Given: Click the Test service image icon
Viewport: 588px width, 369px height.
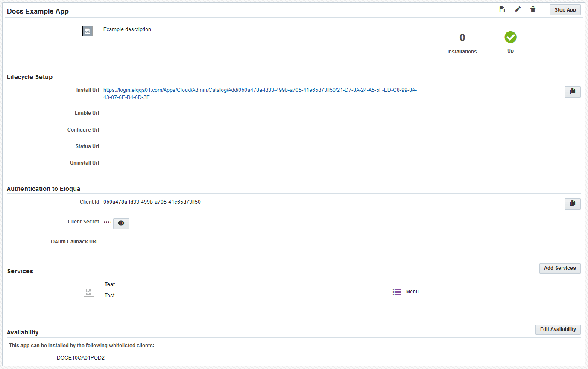Looking at the screenshot, I should 89,292.
